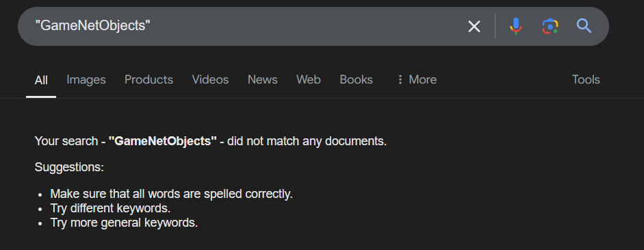This screenshot has height=250, width=644.
Task: Submit search using the magnifying glass icon
Action: click(x=584, y=26)
